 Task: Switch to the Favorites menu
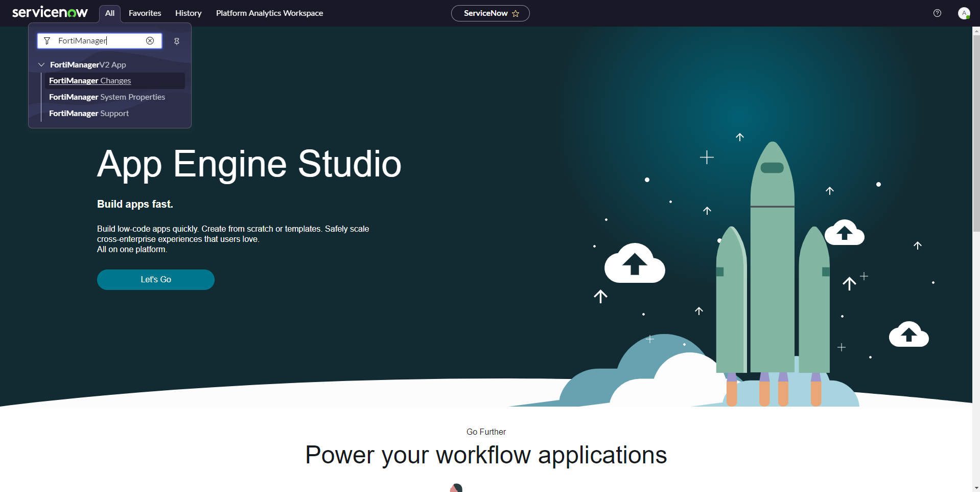click(145, 13)
